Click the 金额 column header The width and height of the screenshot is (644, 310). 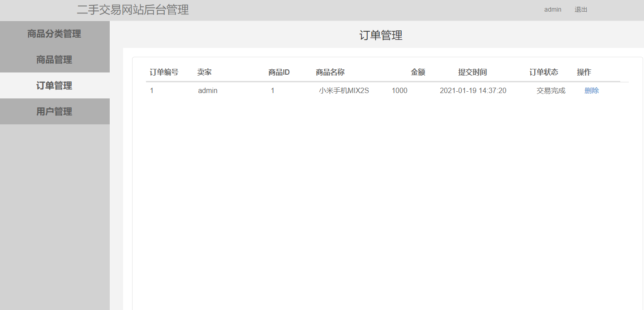pos(418,72)
